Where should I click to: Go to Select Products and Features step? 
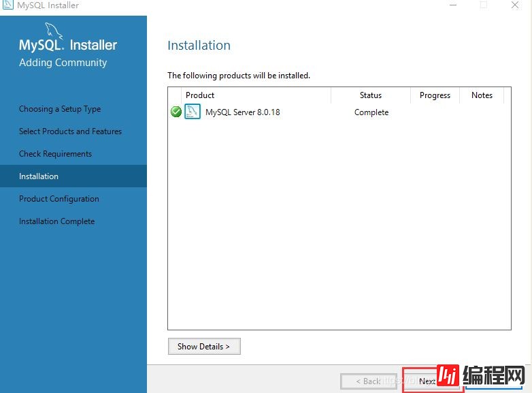point(70,131)
